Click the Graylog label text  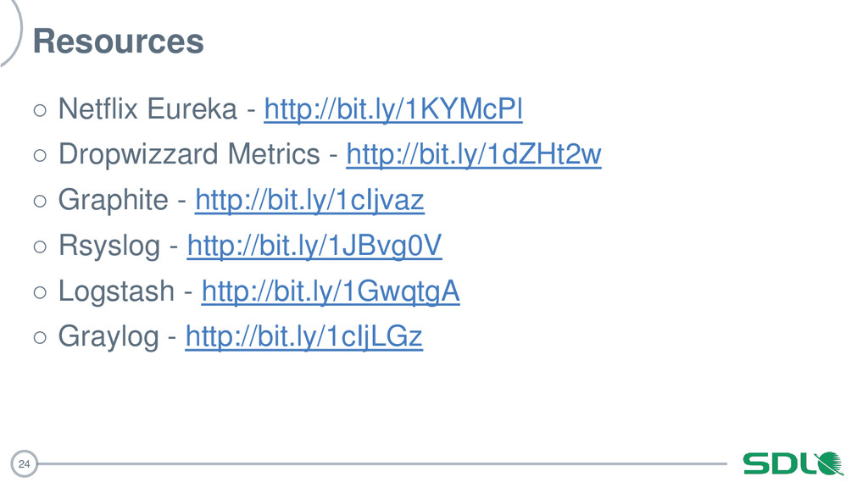pyautogui.click(x=108, y=337)
